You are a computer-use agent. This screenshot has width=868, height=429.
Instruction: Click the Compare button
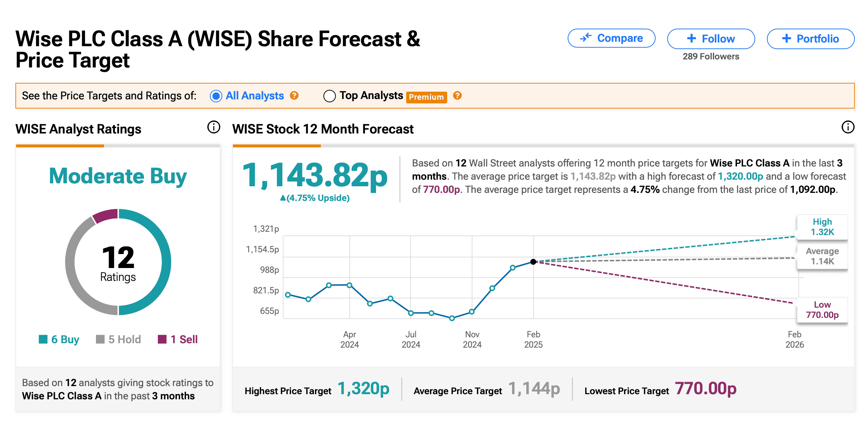point(611,38)
